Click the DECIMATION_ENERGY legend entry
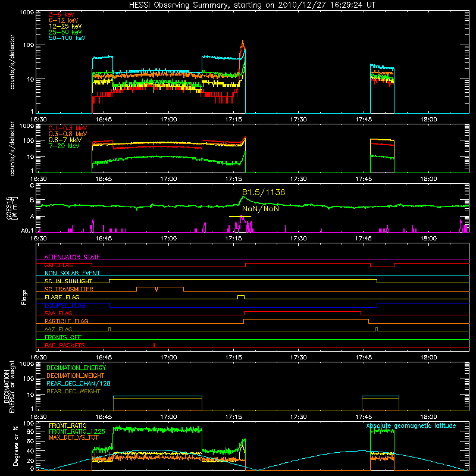 click(x=76, y=368)
